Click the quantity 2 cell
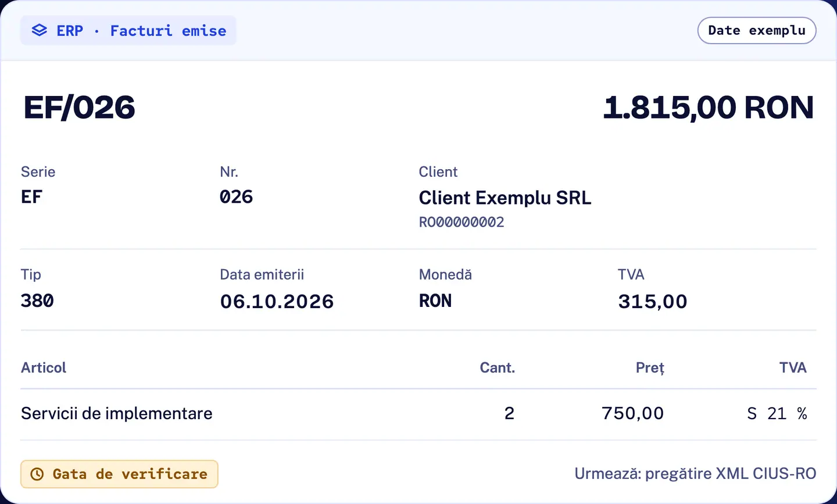The height and width of the screenshot is (504, 837). 509,413
